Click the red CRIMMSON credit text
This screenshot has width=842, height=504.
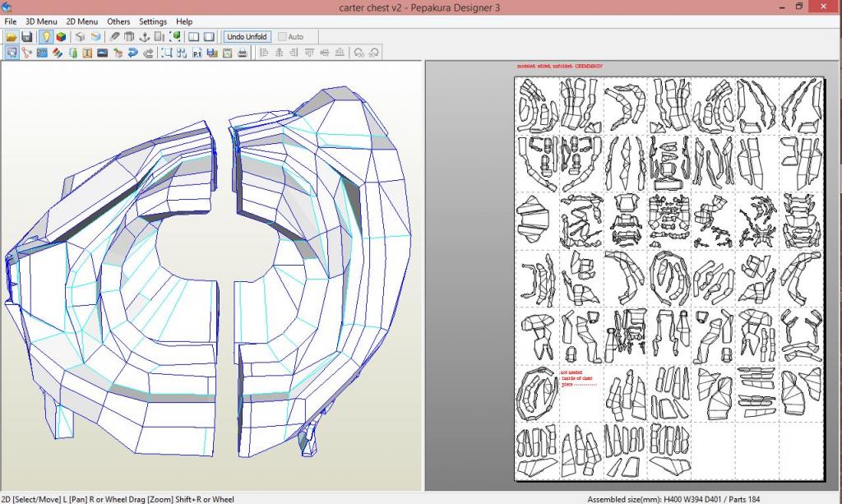tap(559, 66)
